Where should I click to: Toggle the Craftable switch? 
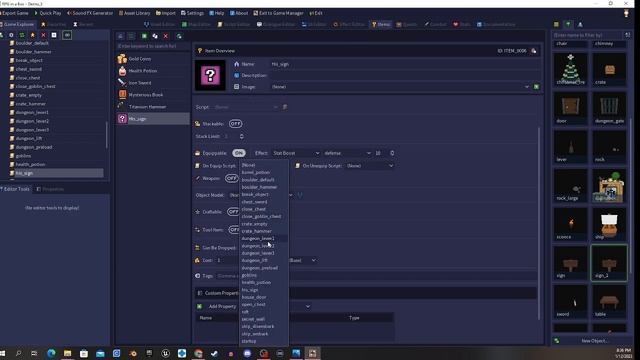233,212
